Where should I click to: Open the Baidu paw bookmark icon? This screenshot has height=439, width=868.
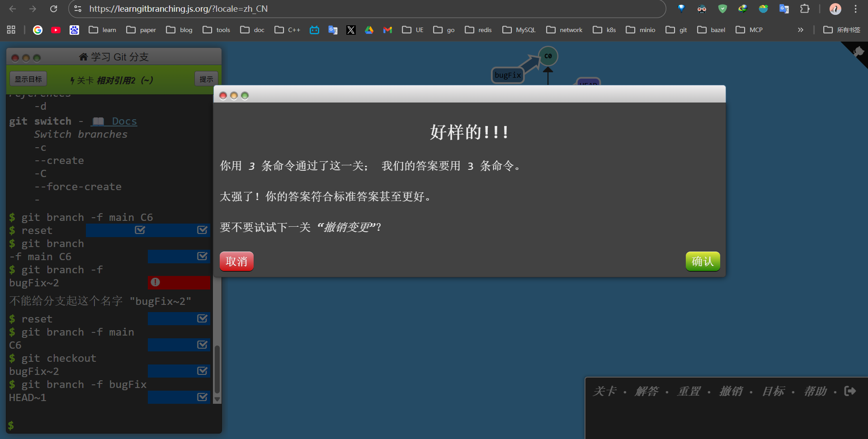point(74,30)
